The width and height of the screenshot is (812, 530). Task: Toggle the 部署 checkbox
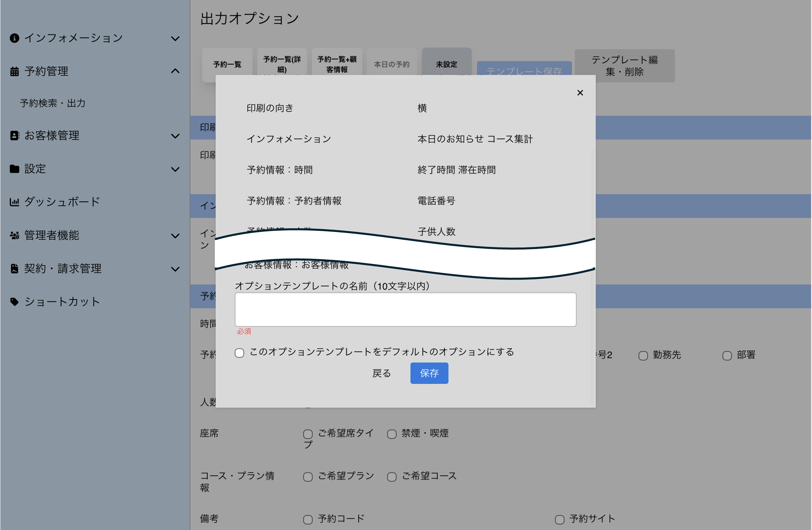coord(727,355)
